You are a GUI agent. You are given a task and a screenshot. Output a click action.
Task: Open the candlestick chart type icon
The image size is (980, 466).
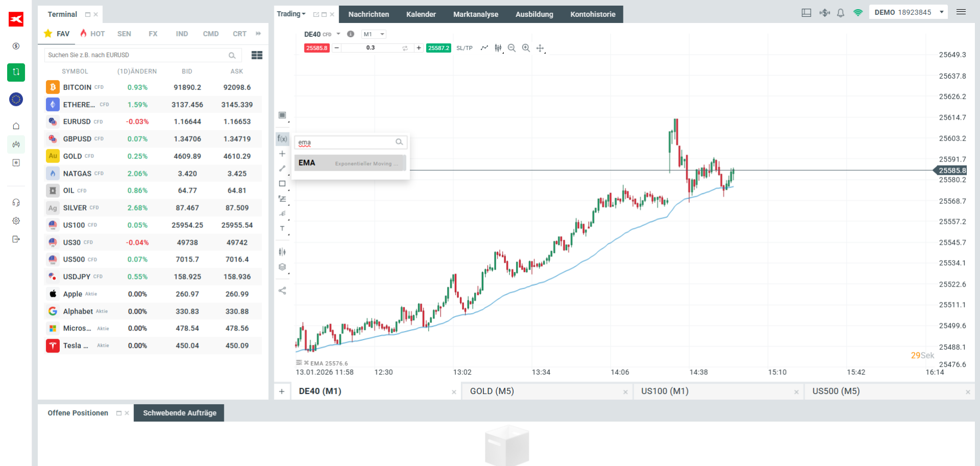tap(498, 48)
